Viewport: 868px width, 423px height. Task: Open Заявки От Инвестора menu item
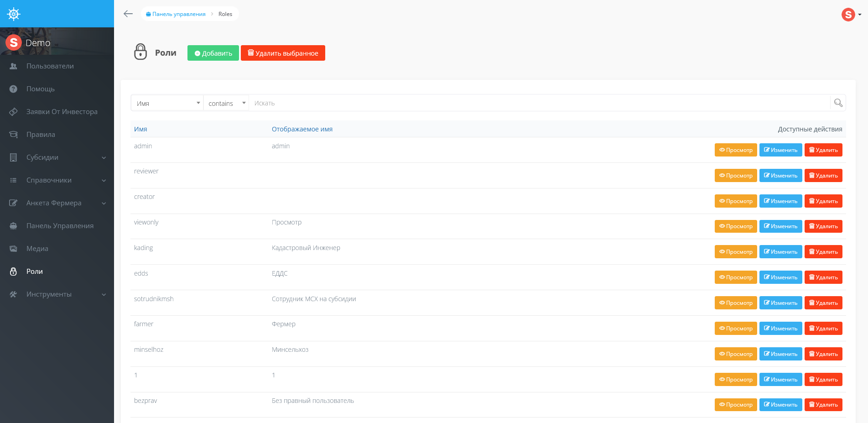[x=62, y=112]
